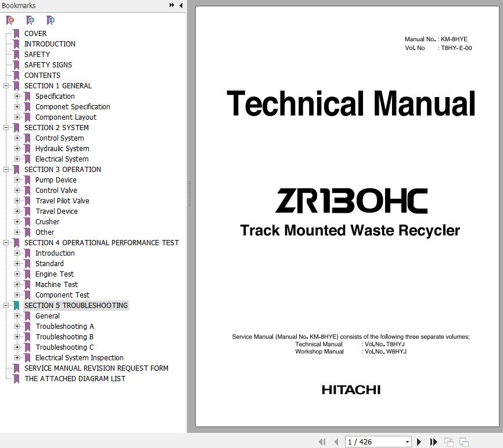Select SECTION 4 OPERATIONAL PERFORMANCE TEST bookmark
Screen dimensions: 503x448
point(102,243)
